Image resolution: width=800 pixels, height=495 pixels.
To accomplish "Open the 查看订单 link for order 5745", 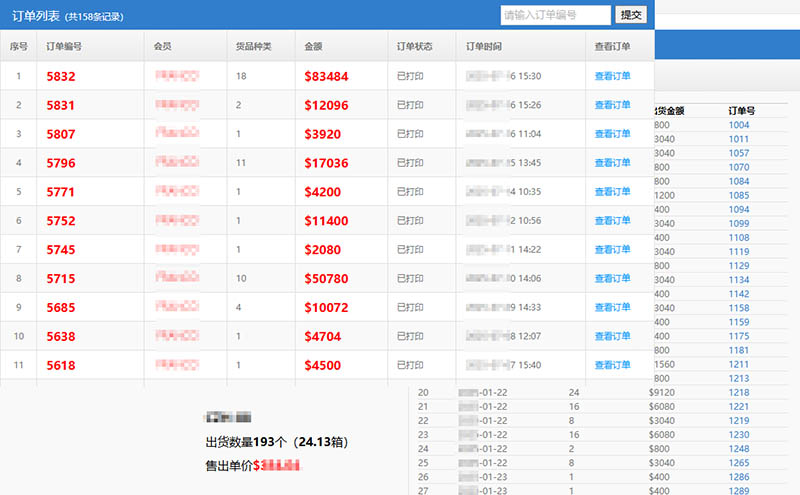I will point(612,250).
